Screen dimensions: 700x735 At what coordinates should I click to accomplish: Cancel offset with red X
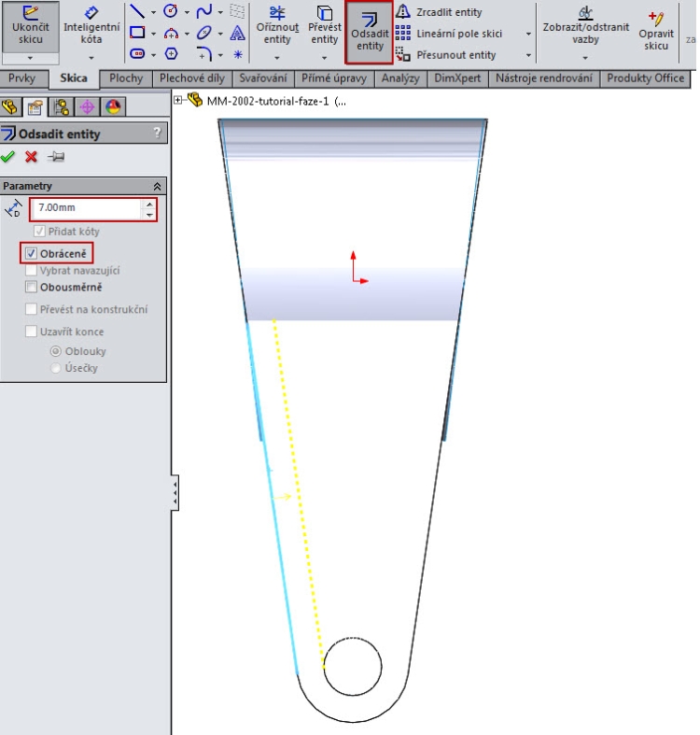[x=32, y=157]
